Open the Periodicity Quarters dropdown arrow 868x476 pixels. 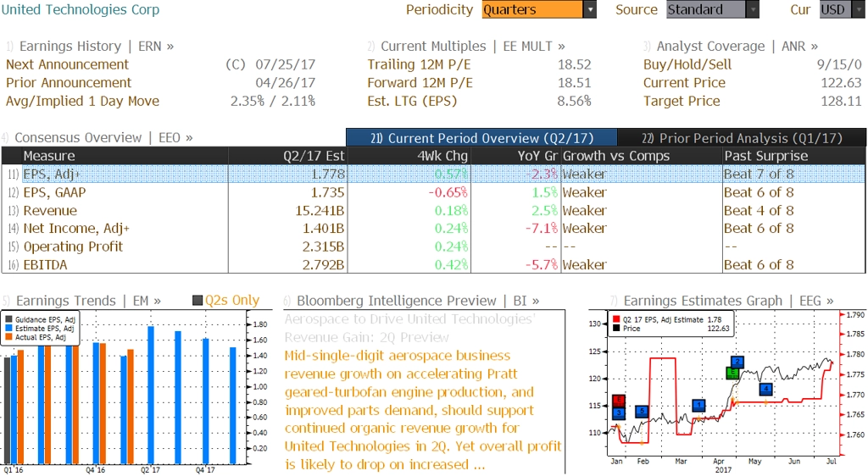pos(590,9)
